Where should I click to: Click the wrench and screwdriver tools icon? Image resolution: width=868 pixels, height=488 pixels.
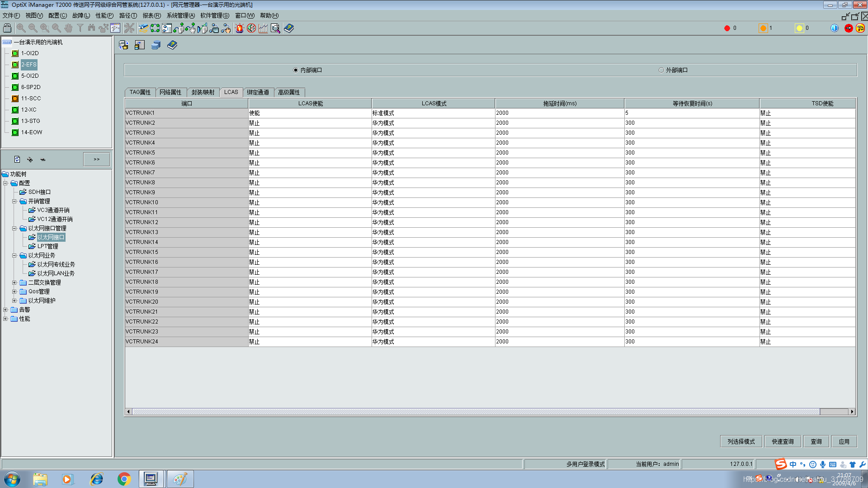(129, 28)
